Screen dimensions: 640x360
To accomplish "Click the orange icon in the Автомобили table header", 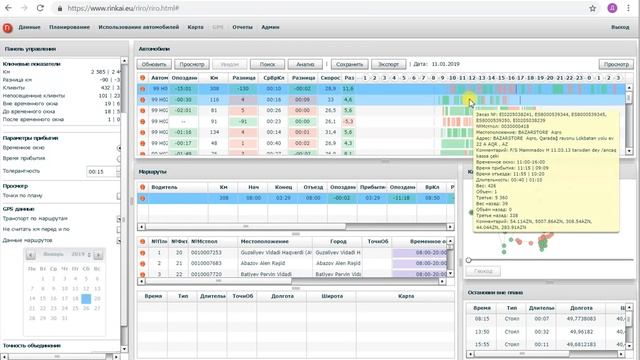I will (142, 78).
